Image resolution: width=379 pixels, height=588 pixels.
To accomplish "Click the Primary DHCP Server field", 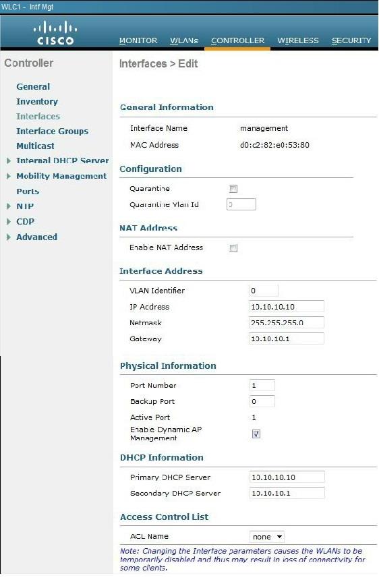I will tap(287, 477).
